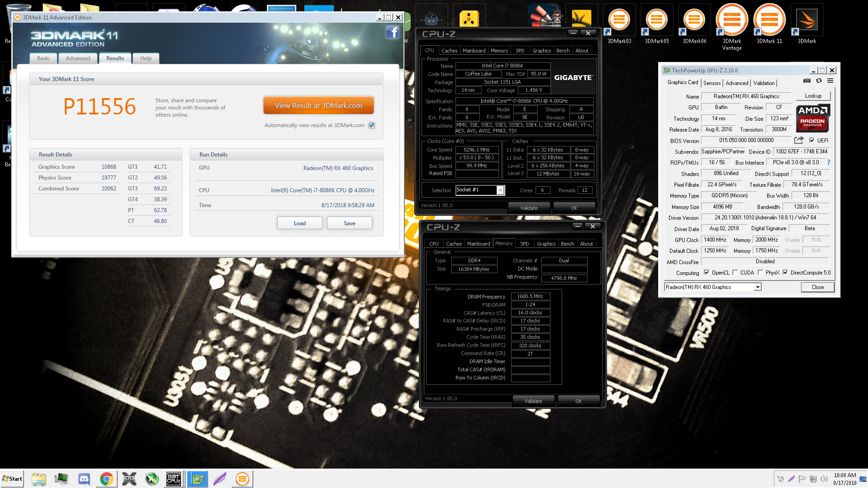Open Discord from the taskbar
The image size is (868, 488).
click(x=84, y=479)
